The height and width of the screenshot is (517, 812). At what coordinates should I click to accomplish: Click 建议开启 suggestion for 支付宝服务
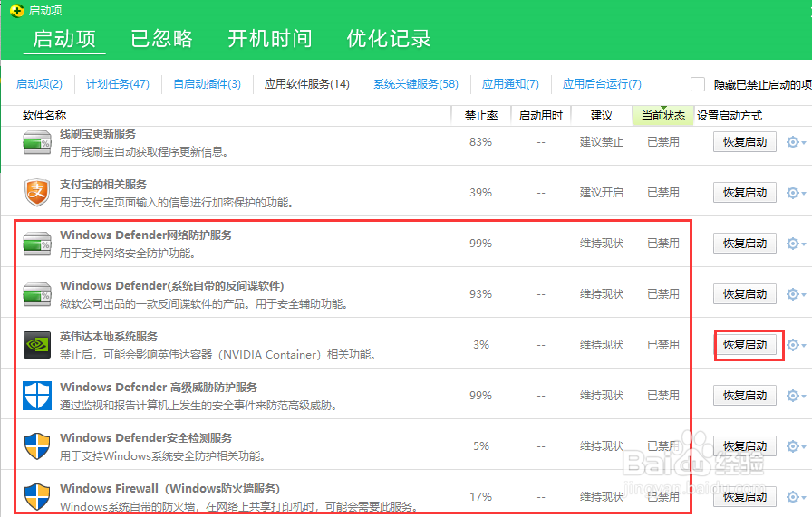601,193
